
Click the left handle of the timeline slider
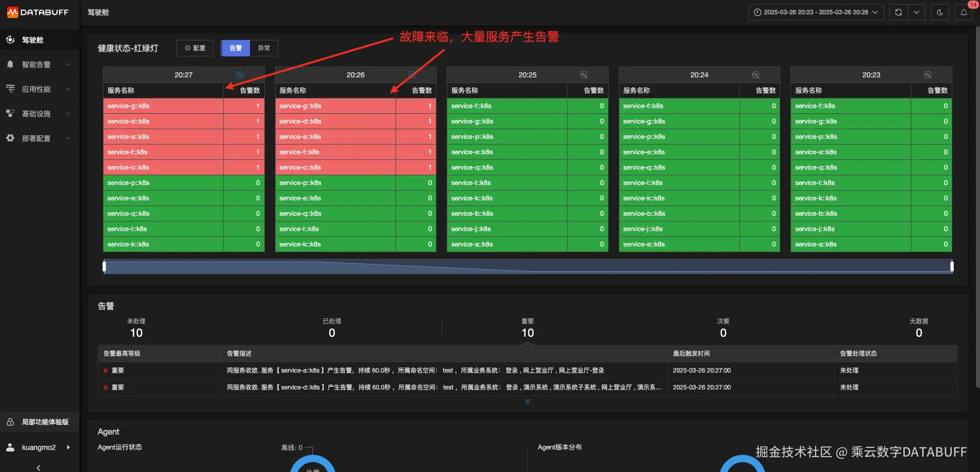point(105,266)
